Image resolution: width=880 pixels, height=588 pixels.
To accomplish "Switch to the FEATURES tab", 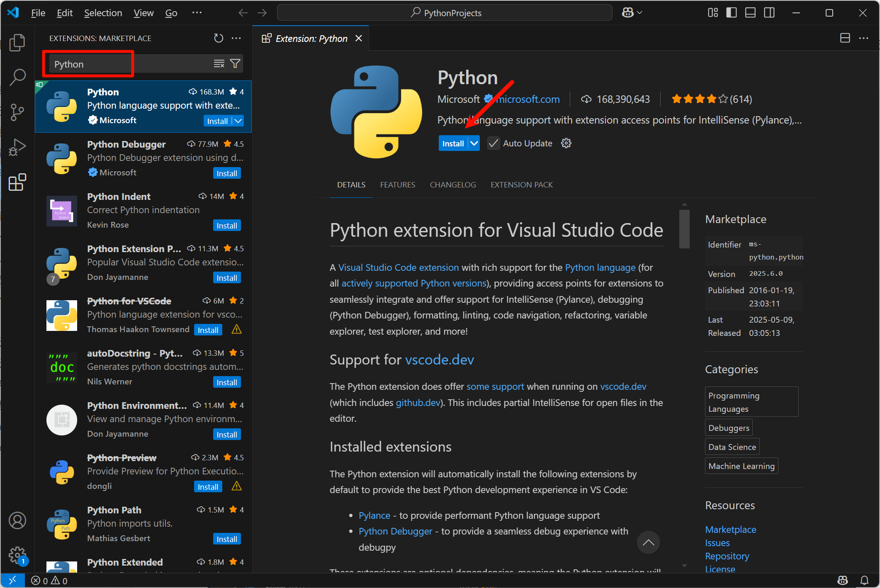I will pyautogui.click(x=397, y=185).
